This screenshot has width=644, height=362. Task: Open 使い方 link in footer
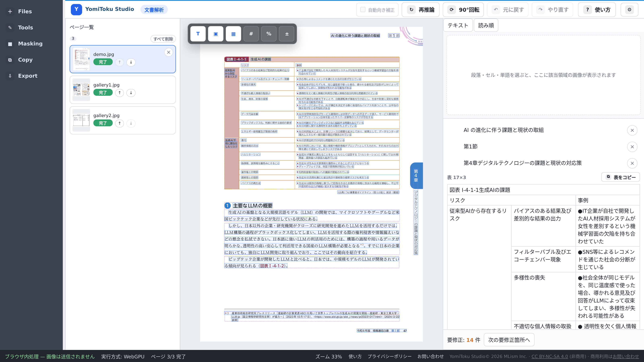tap(355, 357)
